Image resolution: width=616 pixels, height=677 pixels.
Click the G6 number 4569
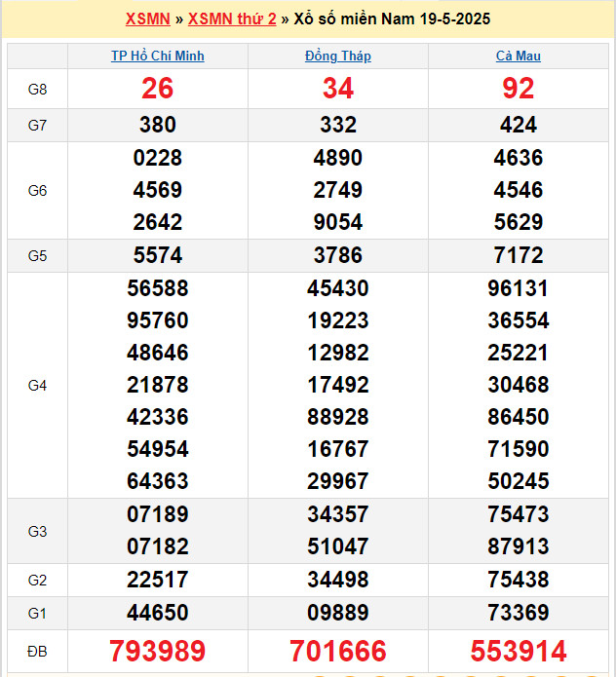click(x=158, y=190)
